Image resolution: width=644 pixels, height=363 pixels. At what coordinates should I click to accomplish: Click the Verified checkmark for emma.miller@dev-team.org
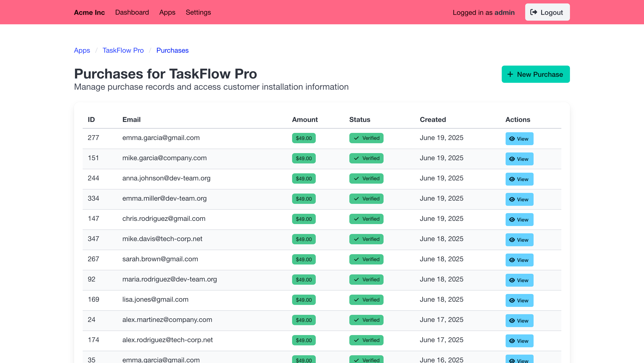point(356,199)
